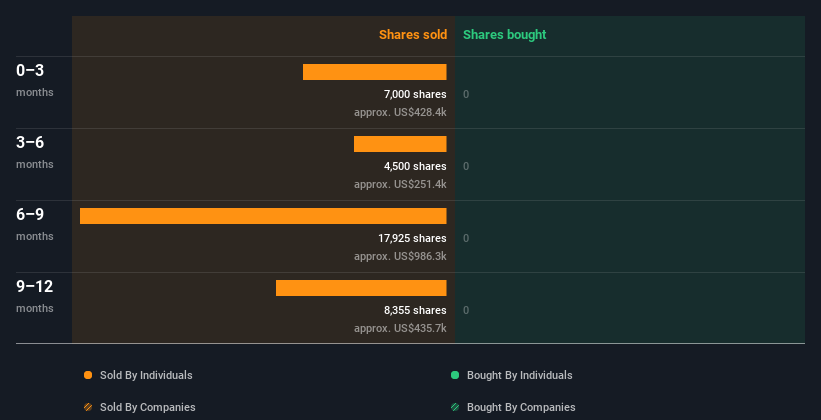Screen dimensions: 821x420
Task: Click the approx. US$251.4k value
Action: point(400,184)
